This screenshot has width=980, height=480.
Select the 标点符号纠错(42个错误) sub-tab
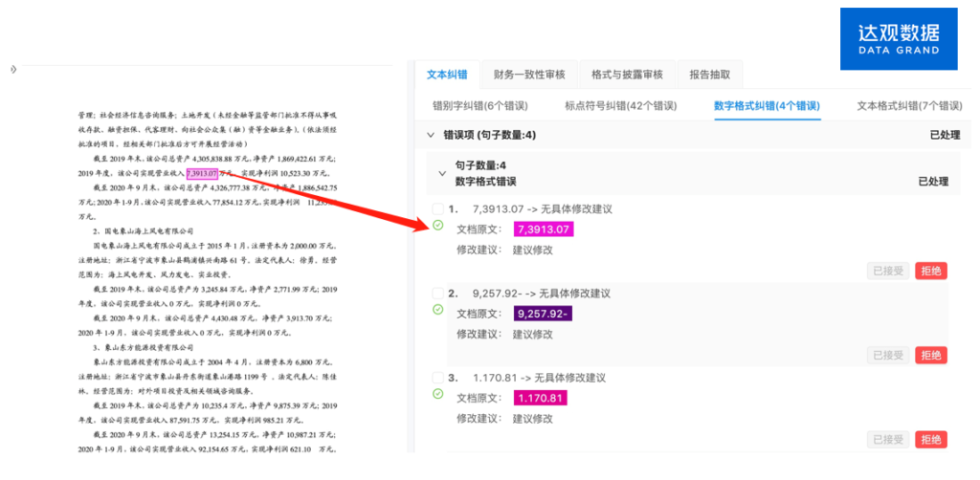tap(620, 105)
